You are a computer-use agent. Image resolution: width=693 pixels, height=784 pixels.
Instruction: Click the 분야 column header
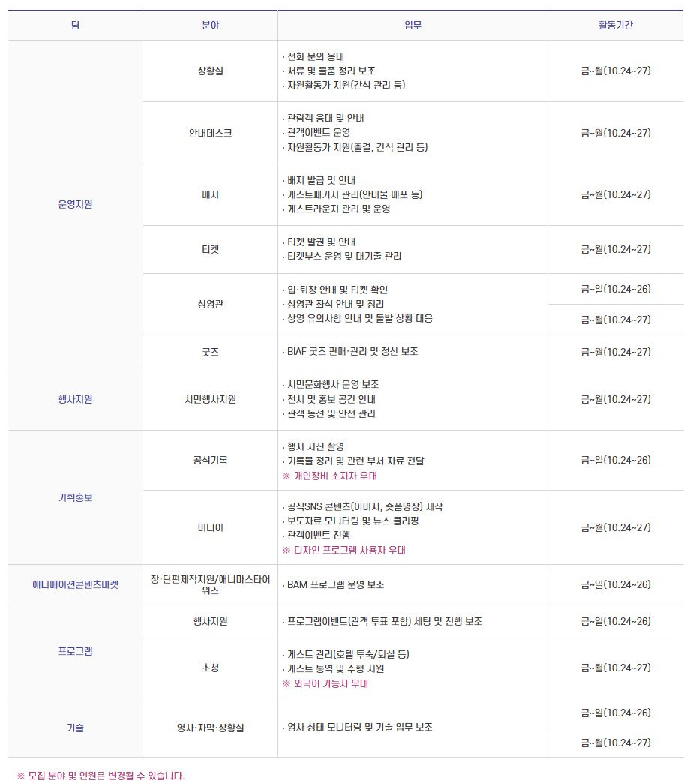[x=210, y=25]
